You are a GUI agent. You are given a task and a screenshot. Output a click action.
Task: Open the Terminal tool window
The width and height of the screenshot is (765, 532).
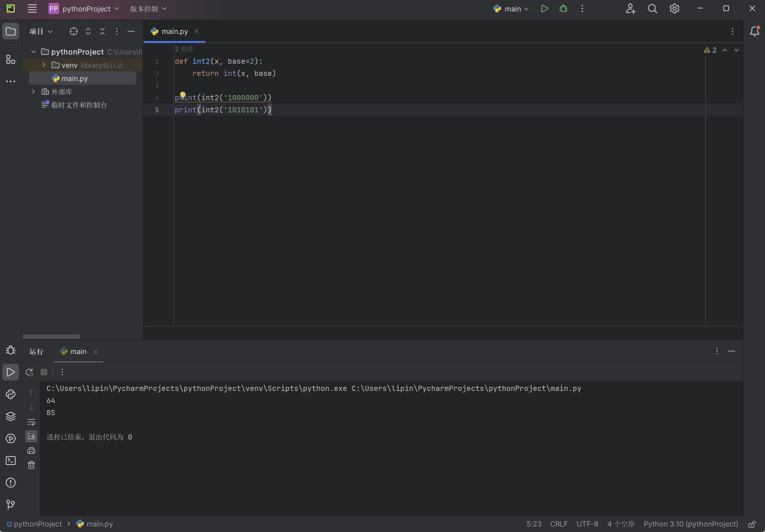(11, 461)
